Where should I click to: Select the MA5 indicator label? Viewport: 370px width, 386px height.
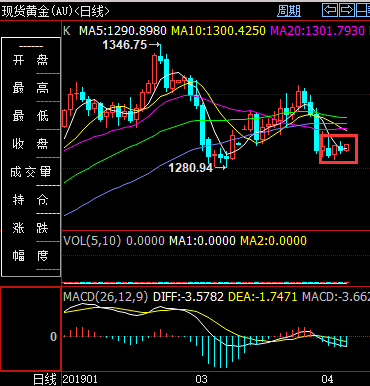pyautogui.click(x=123, y=31)
